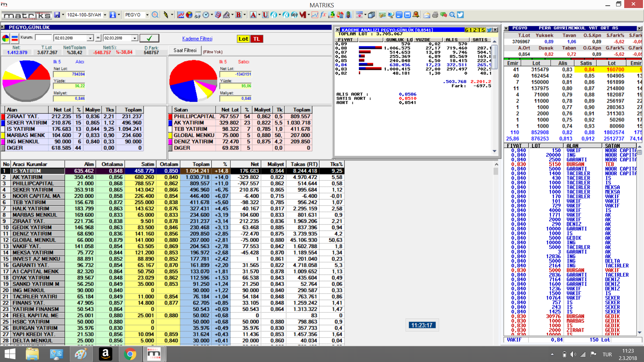Expand the PEGYO symbol combo box
Image resolution: width=644 pixels, height=362 pixels.
(147, 15)
